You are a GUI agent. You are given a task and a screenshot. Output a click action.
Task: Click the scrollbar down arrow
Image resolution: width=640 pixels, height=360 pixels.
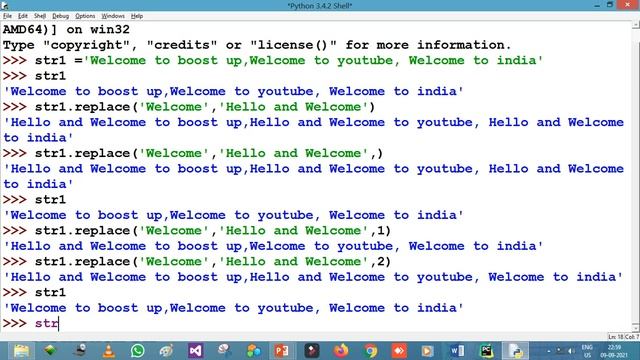(x=636, y=327)
